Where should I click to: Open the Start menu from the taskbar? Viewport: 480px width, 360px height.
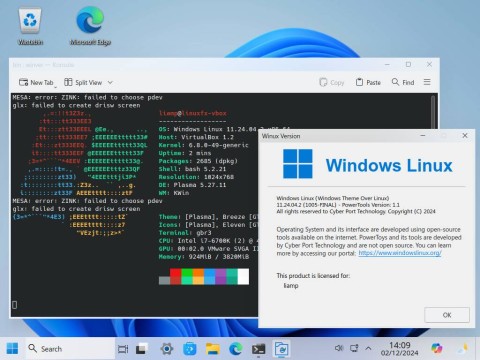tap(12, 349)
